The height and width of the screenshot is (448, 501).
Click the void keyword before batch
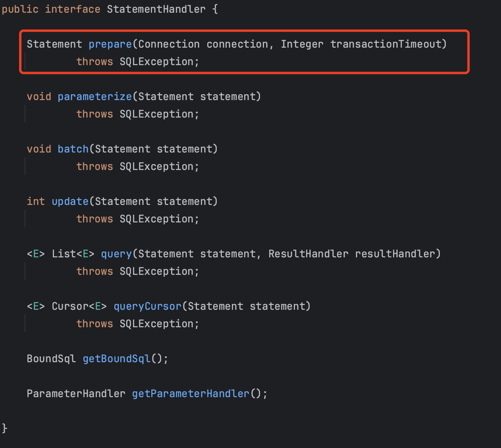click(x=39, y=149)
